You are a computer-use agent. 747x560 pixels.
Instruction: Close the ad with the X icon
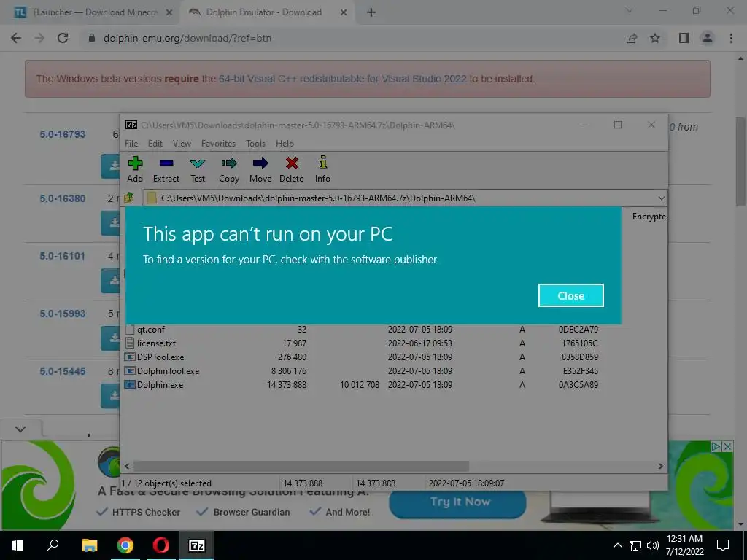[727, 447]
